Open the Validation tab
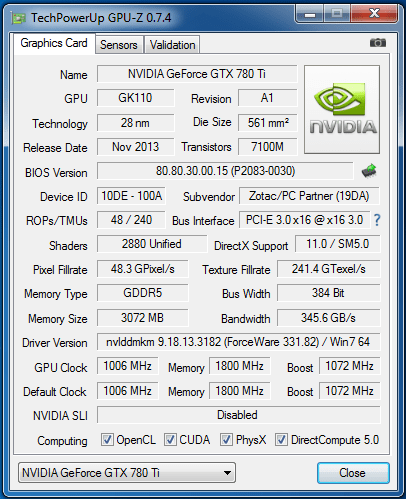Screen dimensions: 406x499 [x=172, y=45]
